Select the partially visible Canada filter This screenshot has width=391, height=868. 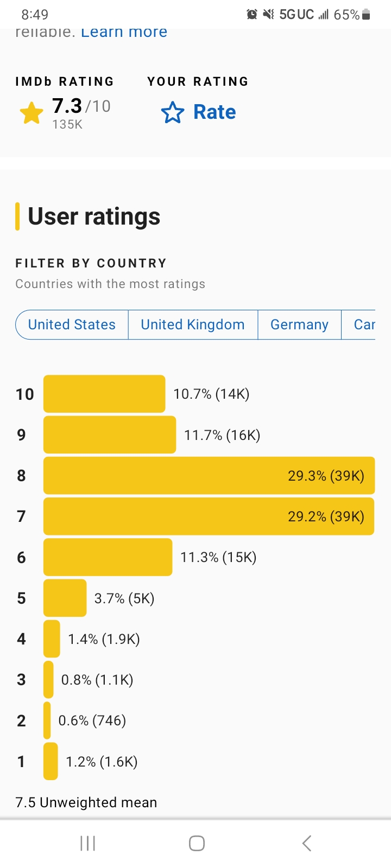[363, 324]
